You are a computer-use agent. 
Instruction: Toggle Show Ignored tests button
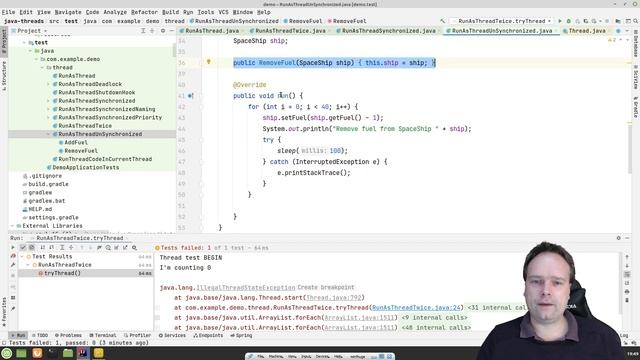click(x=31, y=247)
